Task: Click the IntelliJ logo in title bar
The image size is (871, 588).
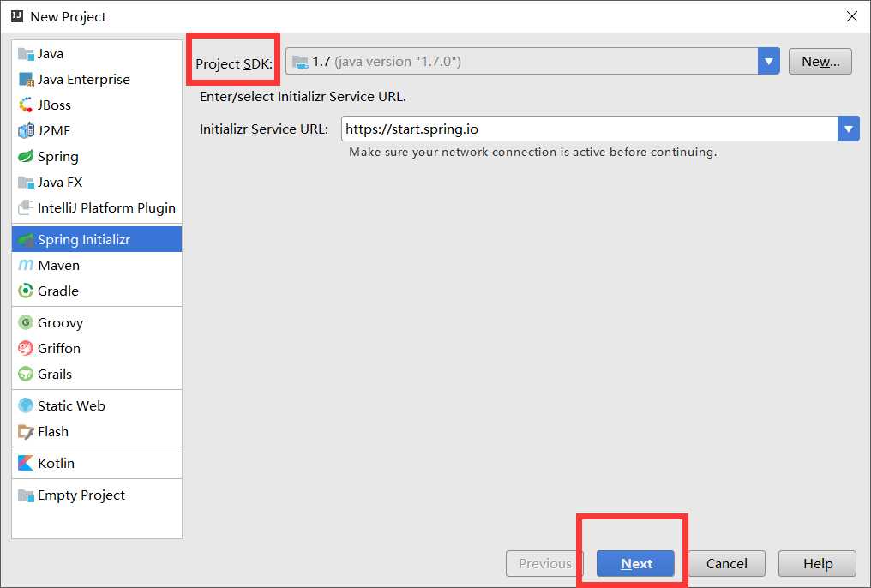Action: [17, 16]
